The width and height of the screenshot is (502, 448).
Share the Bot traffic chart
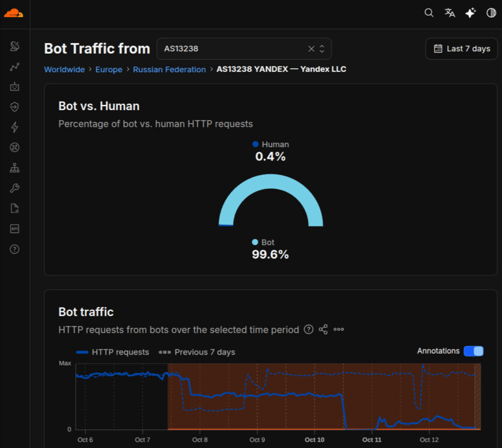(x=324, y=329)
